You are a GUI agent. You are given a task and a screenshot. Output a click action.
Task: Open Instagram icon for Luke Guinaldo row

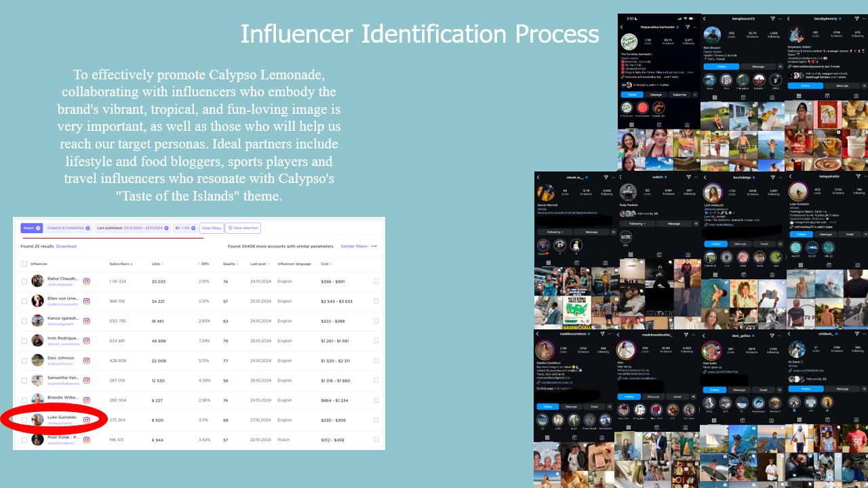pos(86,420)
